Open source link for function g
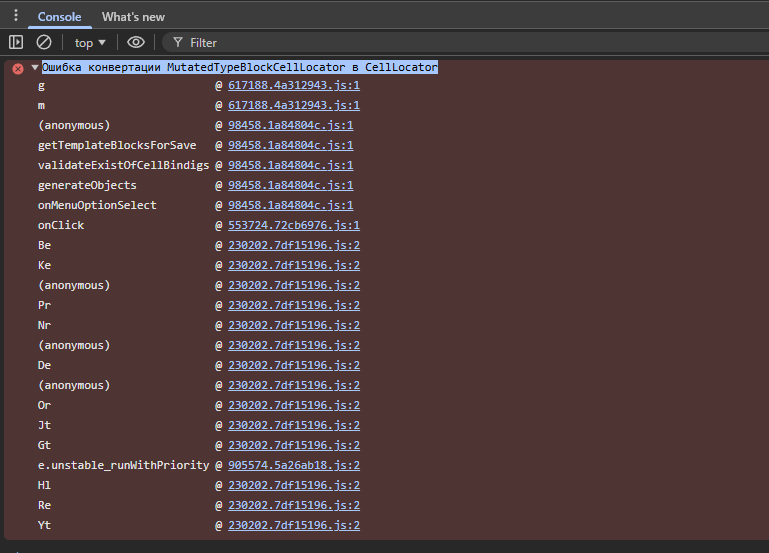Image resolution: width=769 pixels, height=553 pixels. point(293,86)
